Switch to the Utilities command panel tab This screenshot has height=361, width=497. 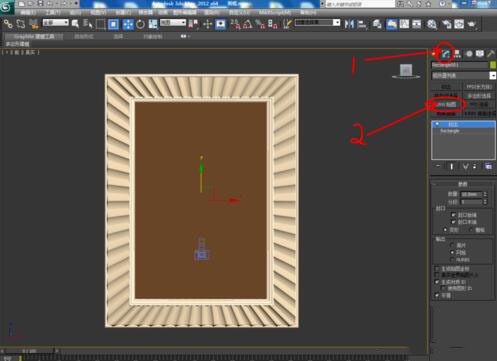491,53
